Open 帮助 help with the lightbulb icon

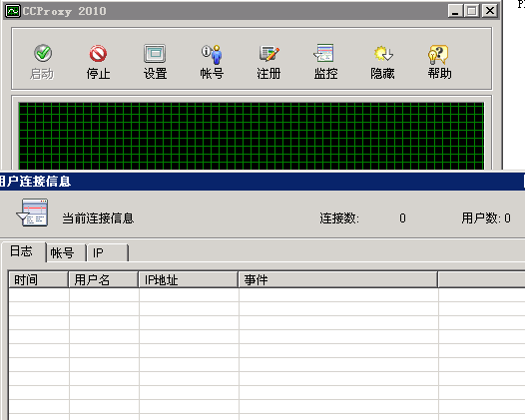438,54
